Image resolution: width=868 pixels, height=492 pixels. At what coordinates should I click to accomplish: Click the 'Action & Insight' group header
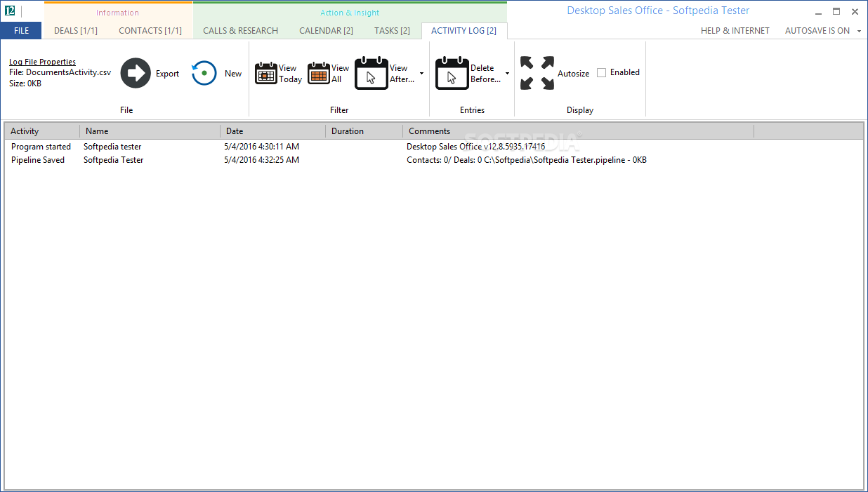click(350, 13)
